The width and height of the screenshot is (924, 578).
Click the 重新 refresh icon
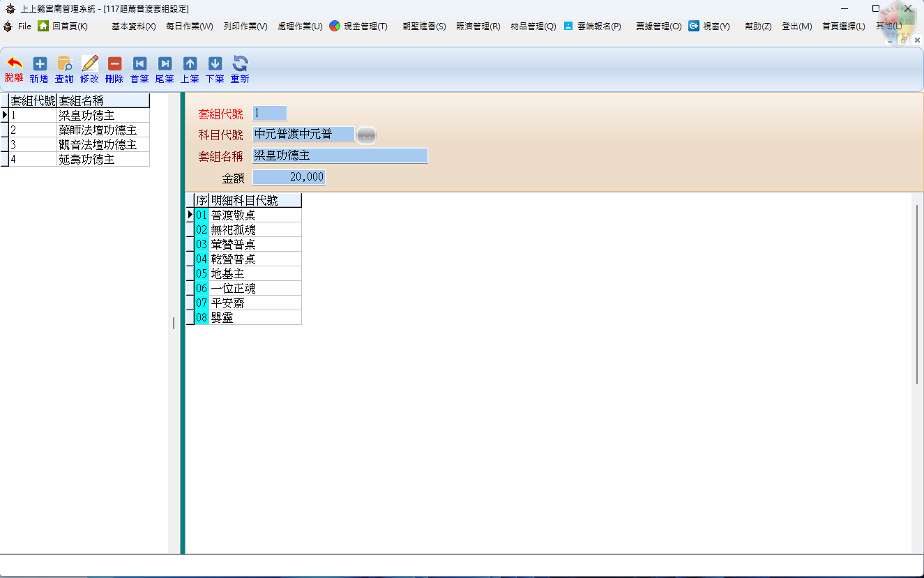(240, 64)
